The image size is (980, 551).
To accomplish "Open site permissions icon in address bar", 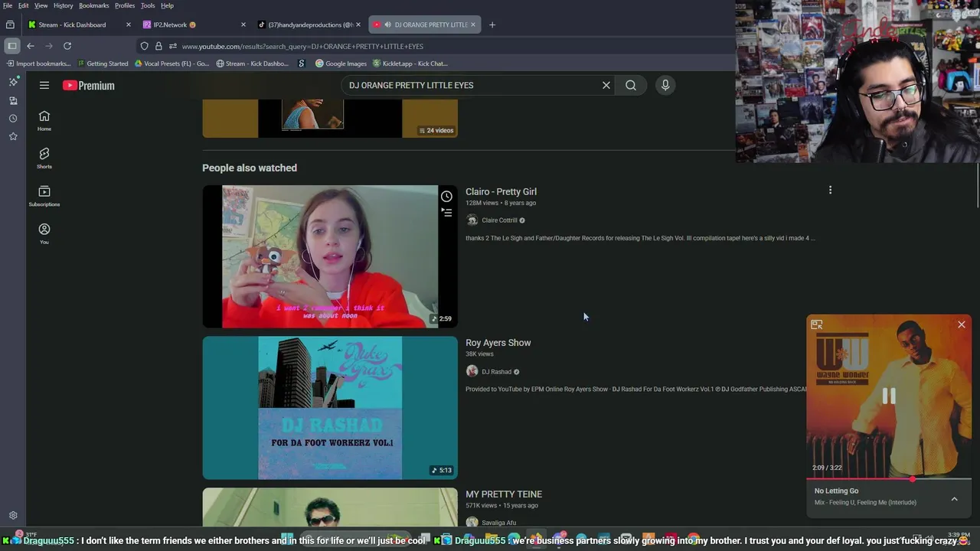I will [173, 46].
